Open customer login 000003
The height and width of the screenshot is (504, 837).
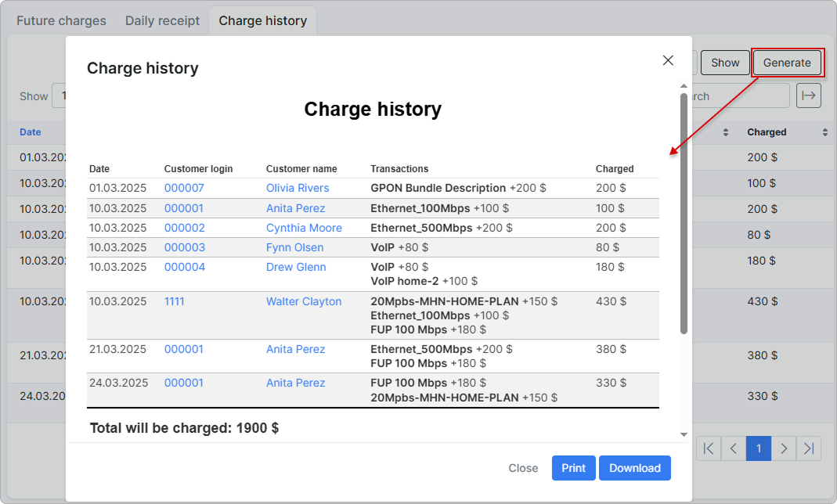185,247
